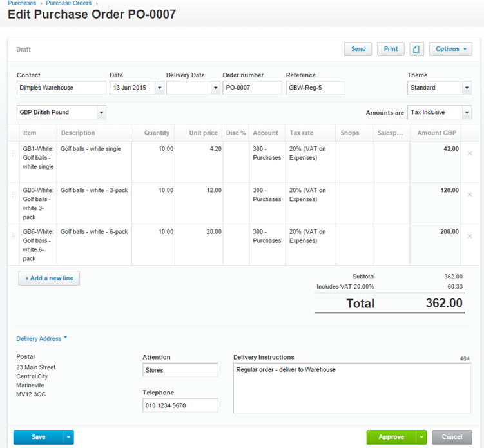Open the Delivery Date picker arrow

tap(215, 88)
